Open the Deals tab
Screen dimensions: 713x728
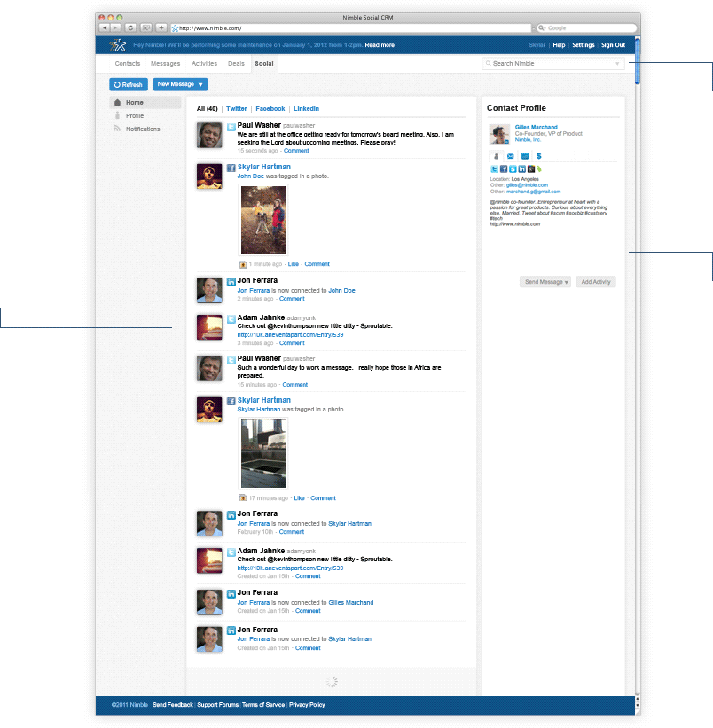tap(236, 64)
